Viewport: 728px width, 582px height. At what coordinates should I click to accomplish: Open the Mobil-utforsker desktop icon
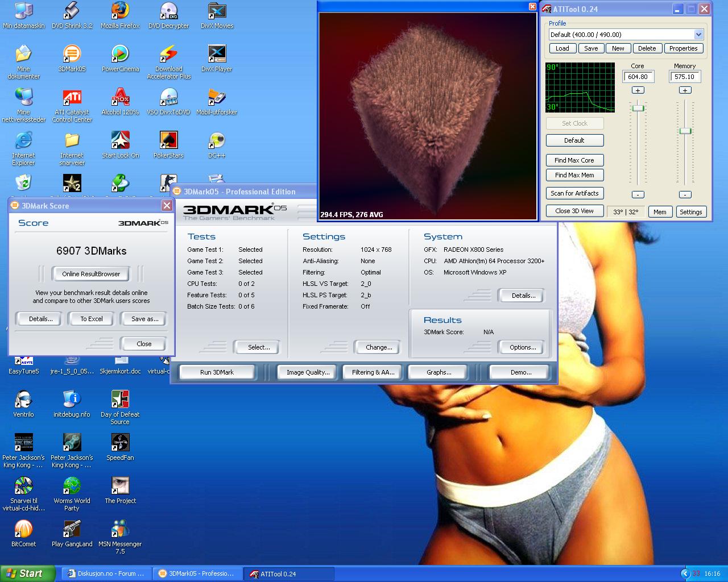[217, 102]
